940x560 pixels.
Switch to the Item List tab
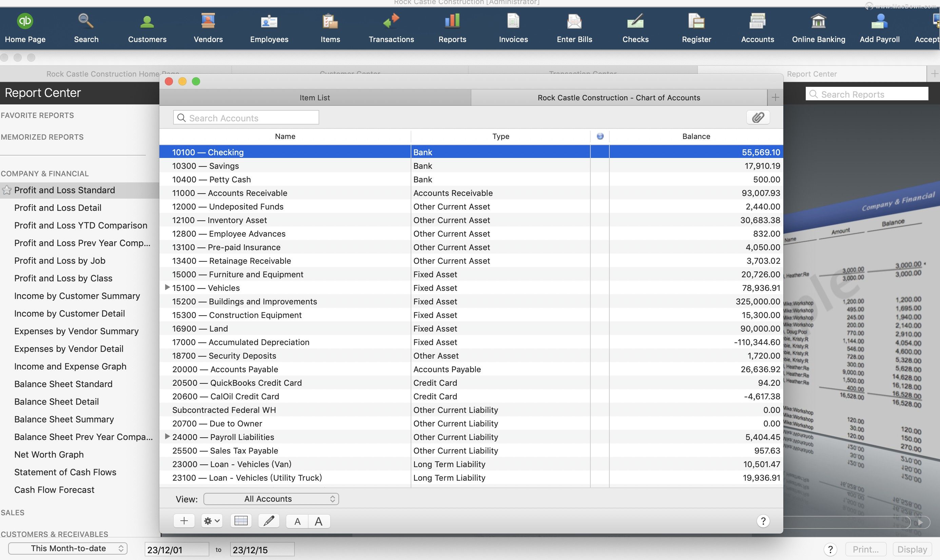[315, 97]
